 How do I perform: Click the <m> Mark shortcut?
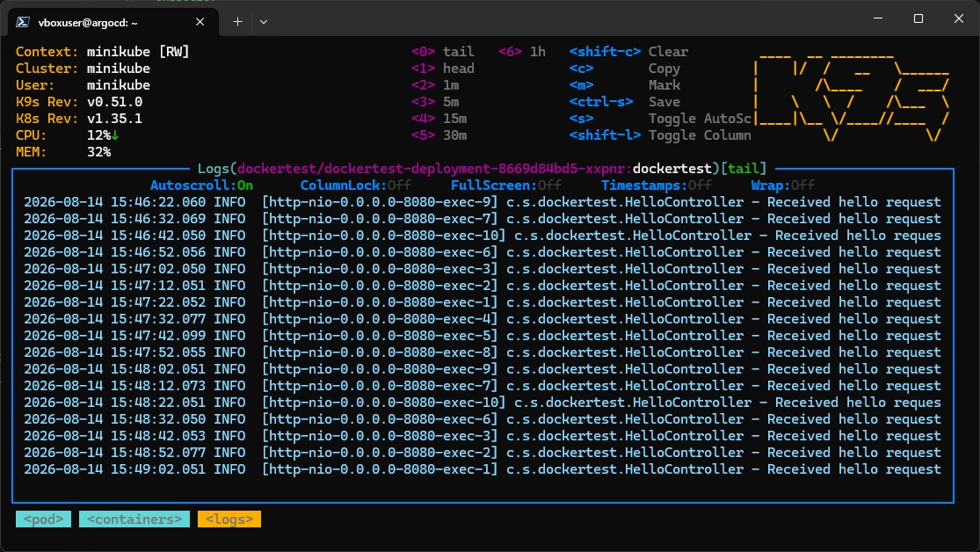[624, 85]
